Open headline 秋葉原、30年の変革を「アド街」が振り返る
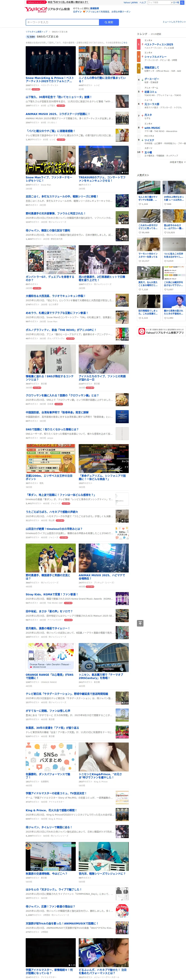The image size is (186, 980). point(52,728)
